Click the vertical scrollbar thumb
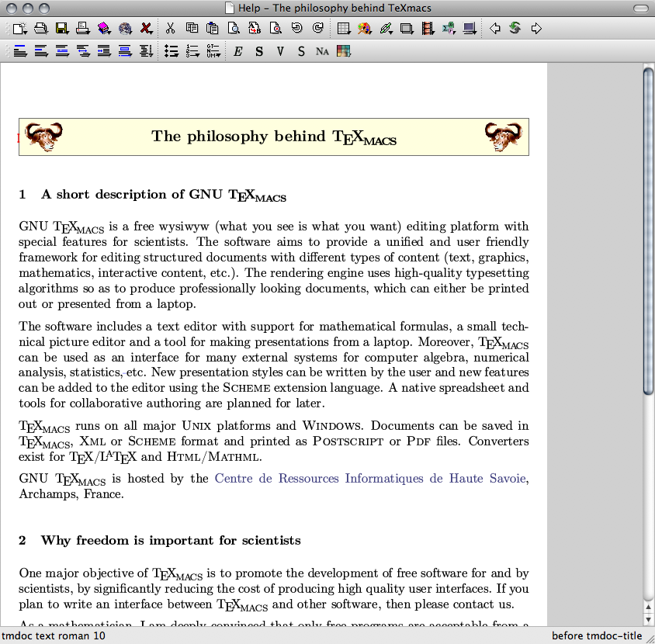This screenshot has width=655, height=644. click(648, 231)
